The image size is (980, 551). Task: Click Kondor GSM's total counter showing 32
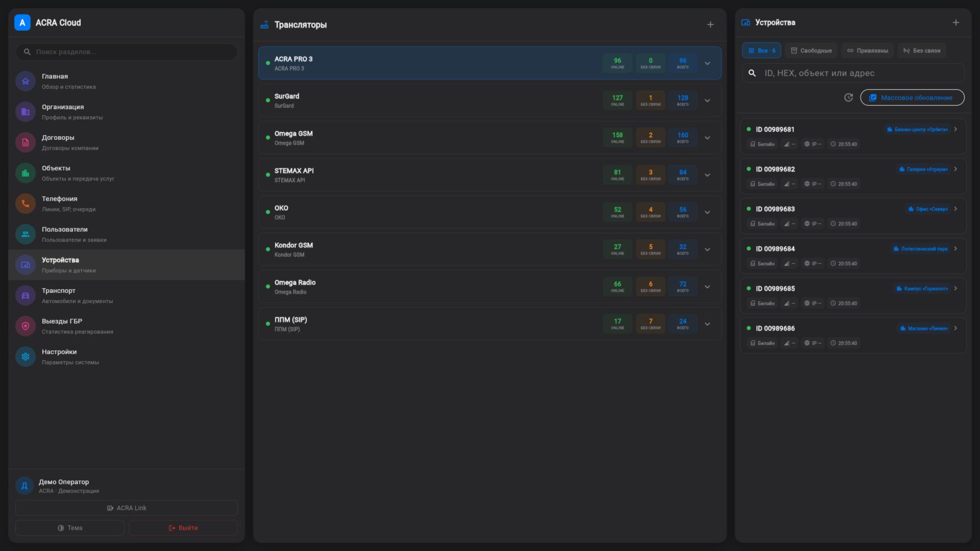[683, 249]
